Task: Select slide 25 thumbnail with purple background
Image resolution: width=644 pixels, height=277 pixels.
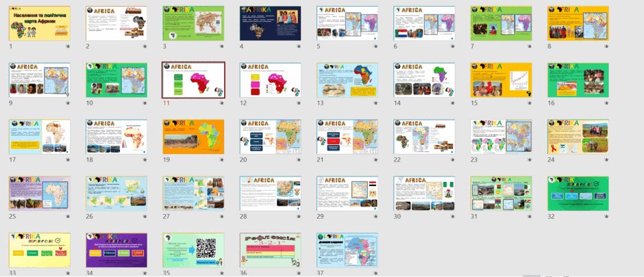Action: point(40,194)
